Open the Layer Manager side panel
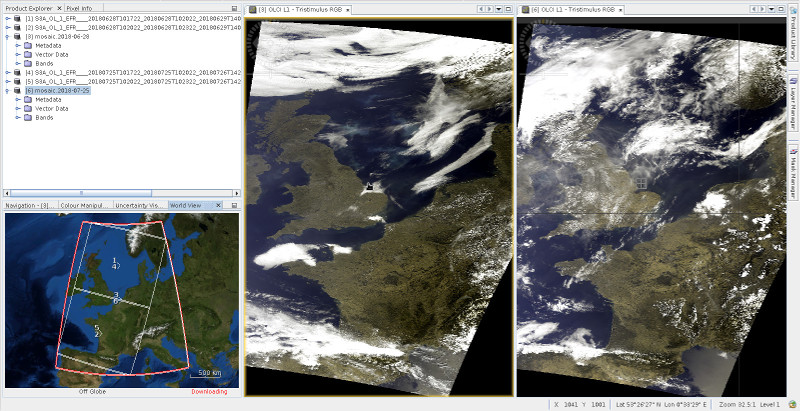800x411 pixels. coord(793,105)
